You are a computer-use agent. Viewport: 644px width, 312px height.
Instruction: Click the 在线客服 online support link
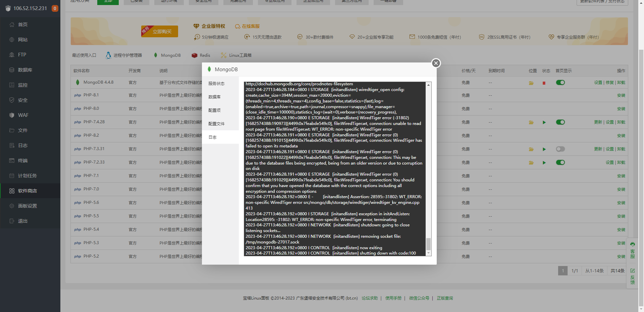coord(248,26)
